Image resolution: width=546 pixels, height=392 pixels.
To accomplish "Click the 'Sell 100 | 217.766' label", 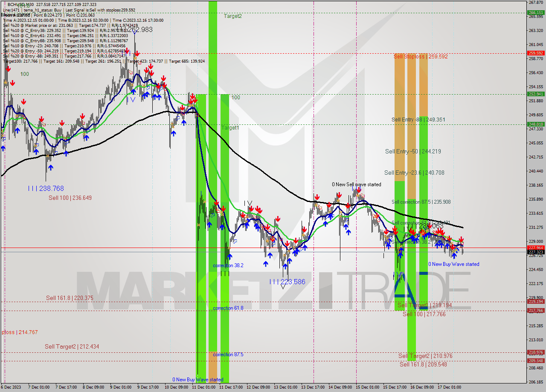I will click(x=424, y=314).
